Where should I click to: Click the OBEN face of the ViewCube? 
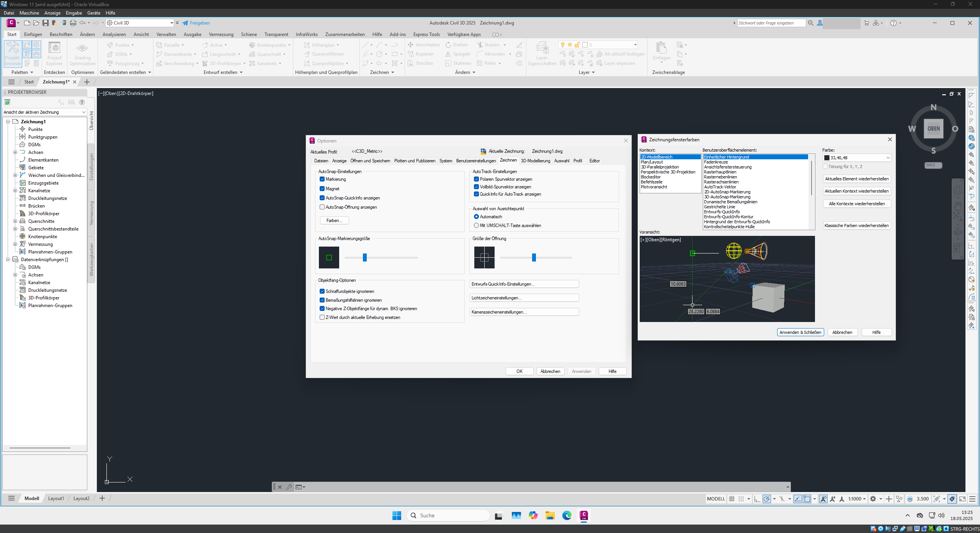933,129
